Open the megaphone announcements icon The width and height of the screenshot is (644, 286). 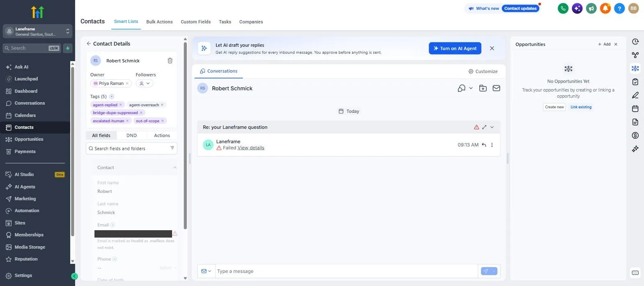(591, 8)
